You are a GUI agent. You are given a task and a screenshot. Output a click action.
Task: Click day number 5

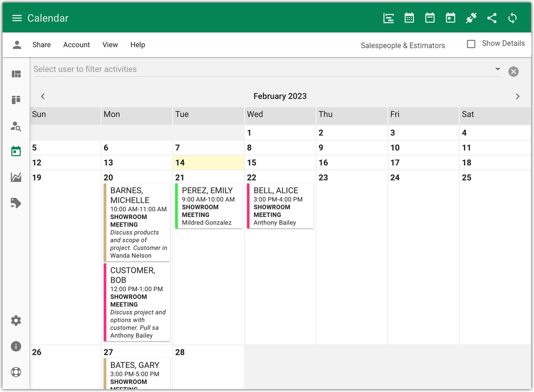click(34, 148)
